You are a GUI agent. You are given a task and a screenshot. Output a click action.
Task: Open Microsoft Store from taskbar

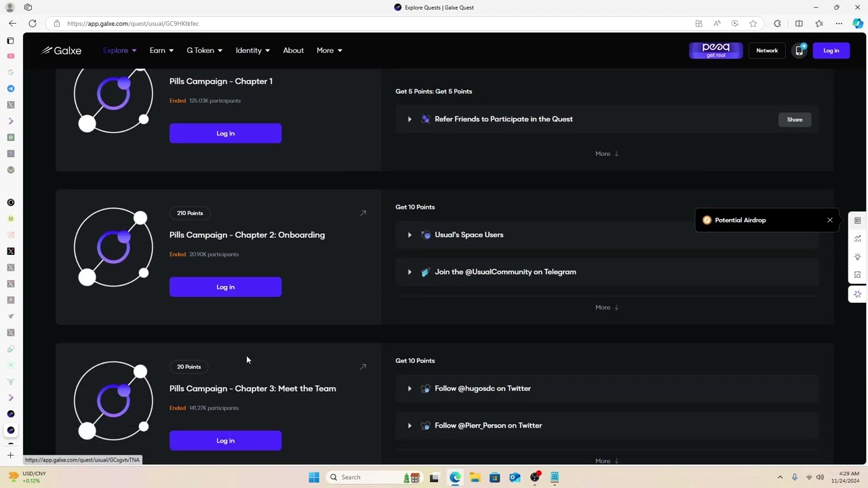(494, 477)
